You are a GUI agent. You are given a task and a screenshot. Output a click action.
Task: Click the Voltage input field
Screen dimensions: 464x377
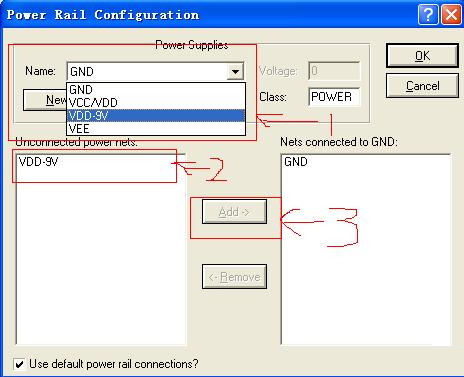click(x=334, y=71)
